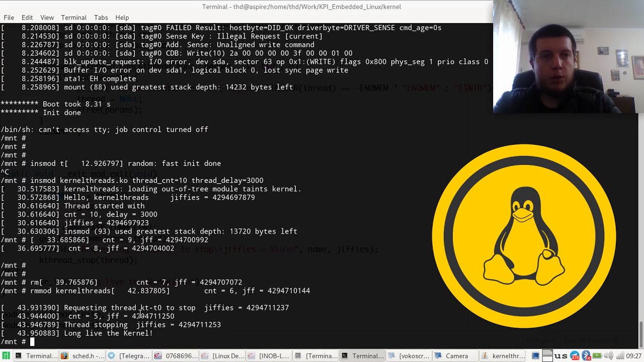The image size is (644, 362).
Task: Click the 'Hello, kernelthreads' log line
Action: pos(128,198)
